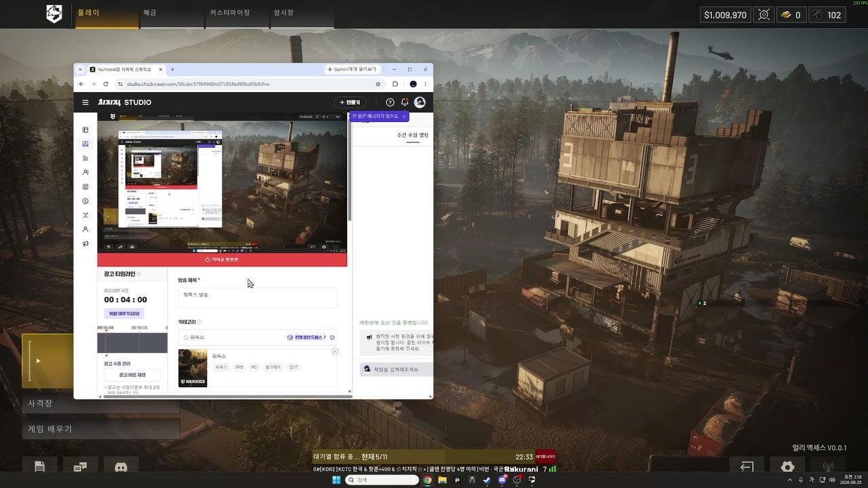868x488 pixels.
Task: Select the live broadcast sidebar icon
Action: pyautogui.click(x=85, y=144)
